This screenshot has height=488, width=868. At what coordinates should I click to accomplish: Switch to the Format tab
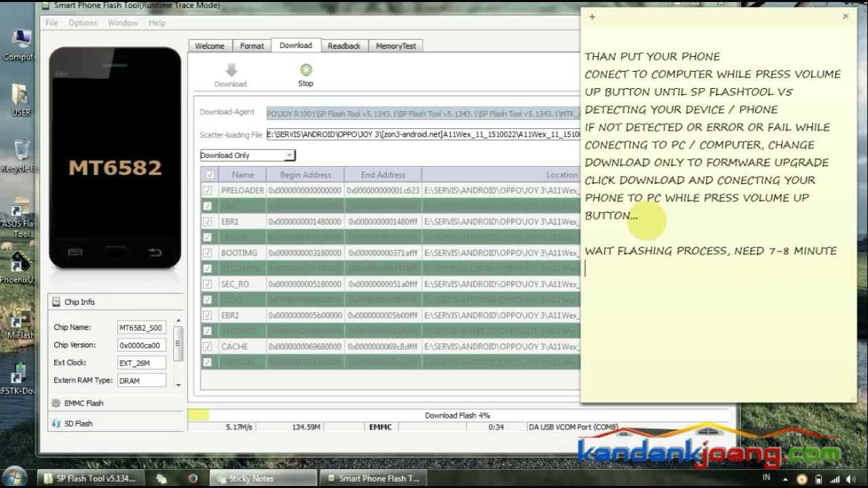click(252, 46)
